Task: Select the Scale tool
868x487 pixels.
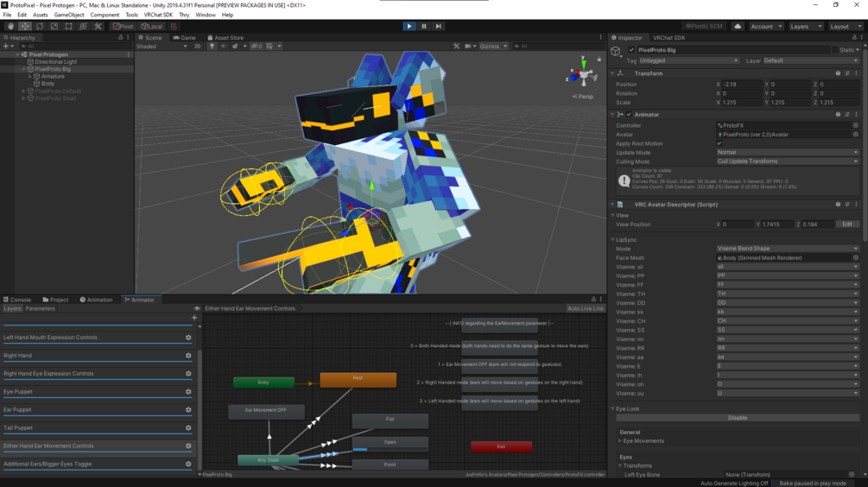Action: point(54,26)
